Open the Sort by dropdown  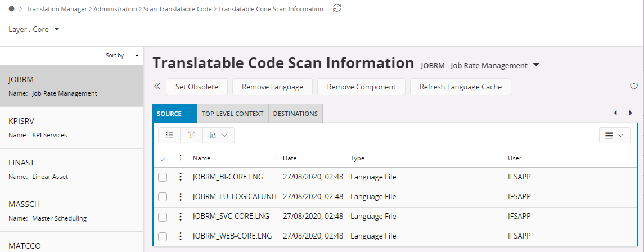[x=122, y=56]
